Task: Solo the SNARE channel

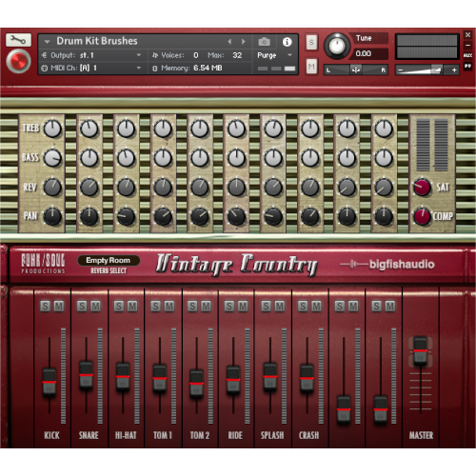Action: click(82, 307)
